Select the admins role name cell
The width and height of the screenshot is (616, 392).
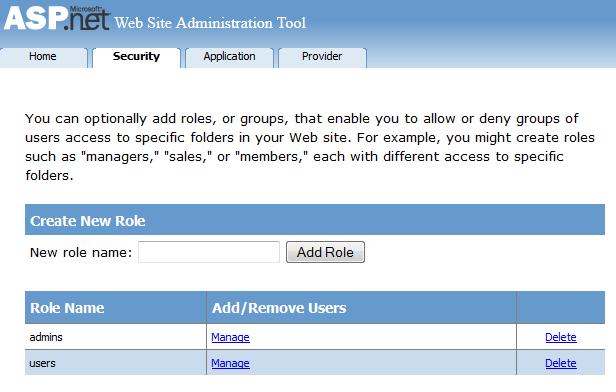coord(116,337)
